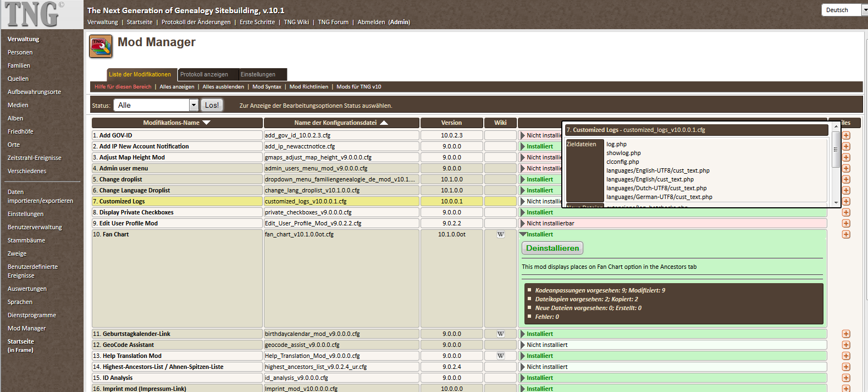
Task: Click the Deinstallieren button for Fan Chart
Action: (552, 248)
